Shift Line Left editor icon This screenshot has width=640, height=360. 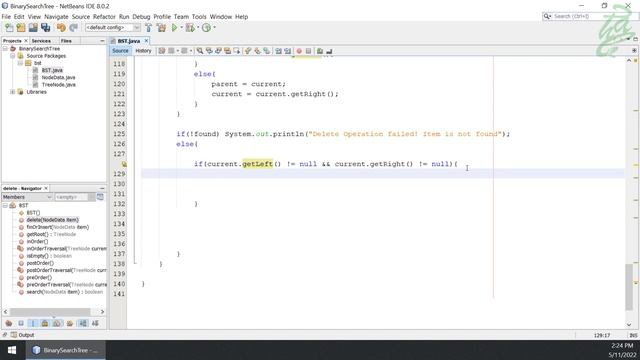click(x=278, y=51)
